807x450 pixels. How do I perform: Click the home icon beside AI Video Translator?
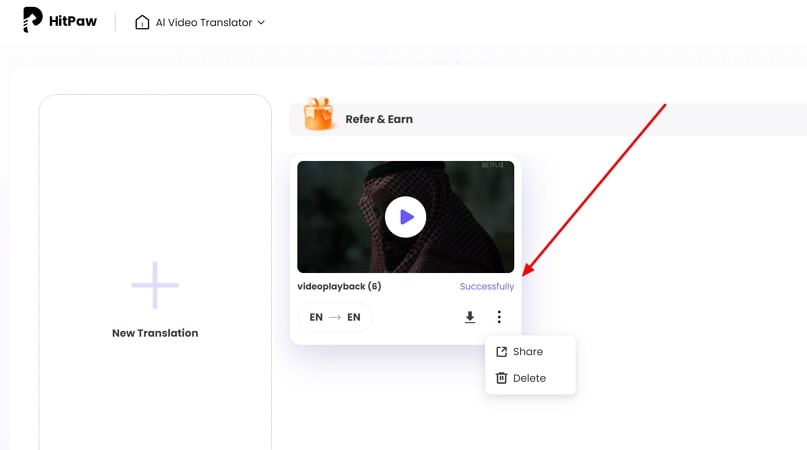coord(142,22)
